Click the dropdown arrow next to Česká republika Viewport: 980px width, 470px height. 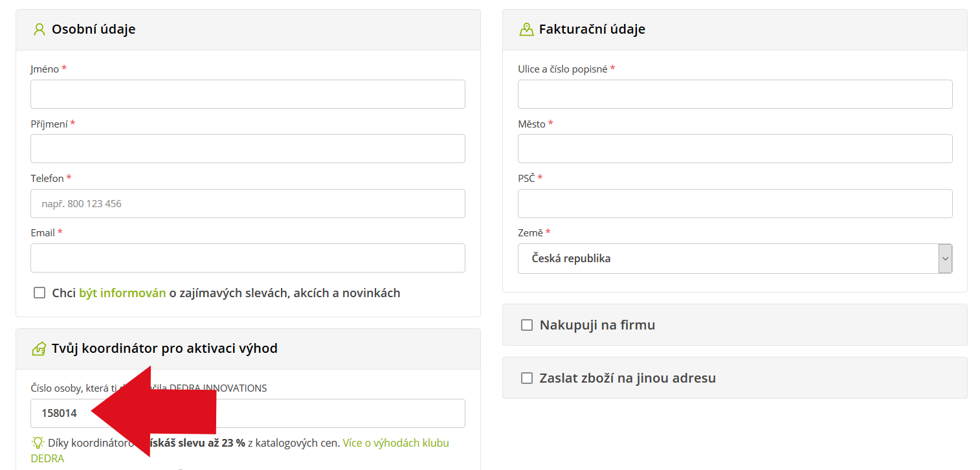tap(945, 258)
